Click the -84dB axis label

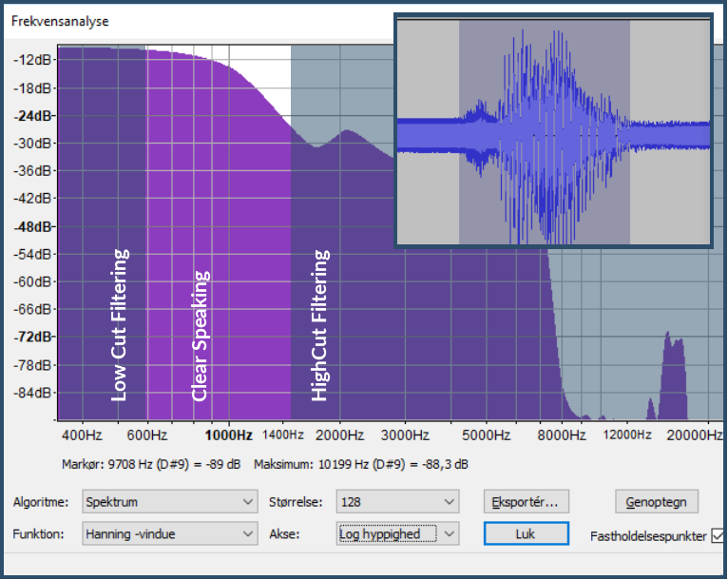coord(32,393)
